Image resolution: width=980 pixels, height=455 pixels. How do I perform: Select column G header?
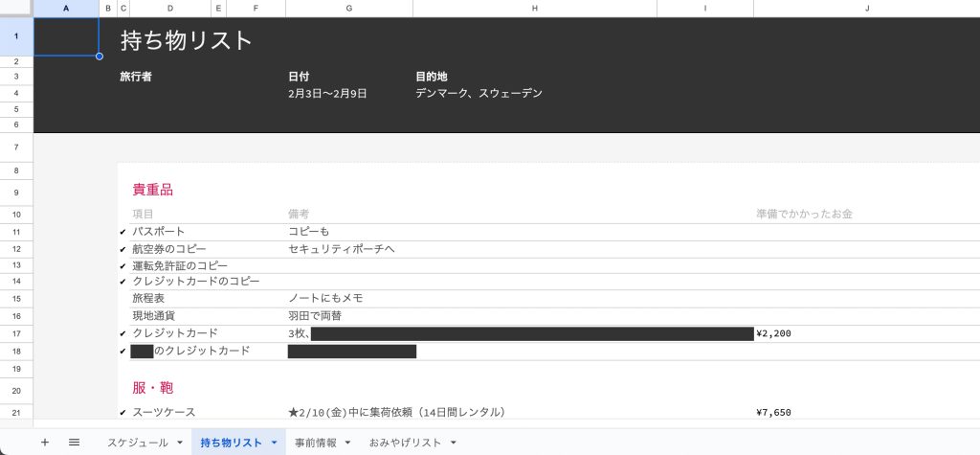348,9
